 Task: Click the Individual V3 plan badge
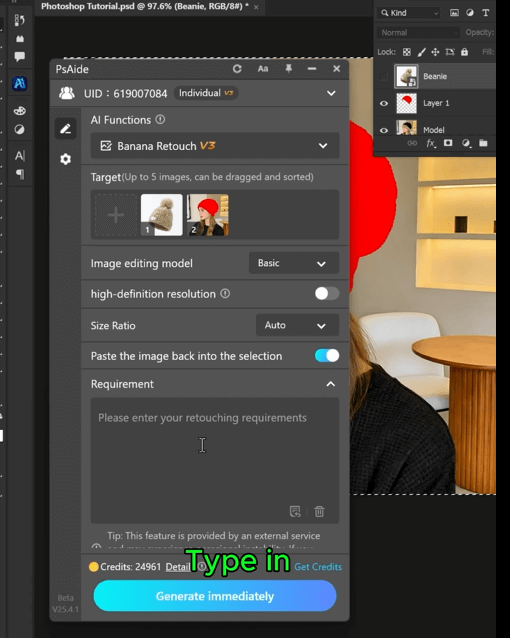(206, 93)
